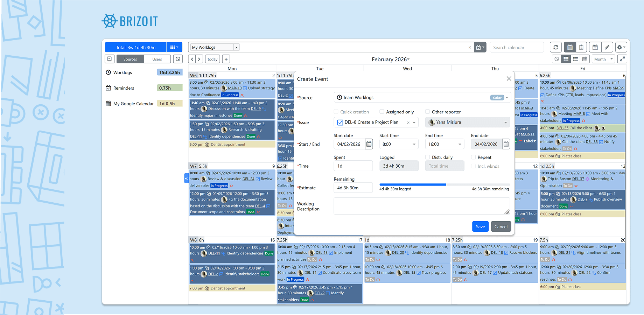Create a new event via the calendar-plus icon
The width and height of the screenshot is (644, 315).
(595, 47)
